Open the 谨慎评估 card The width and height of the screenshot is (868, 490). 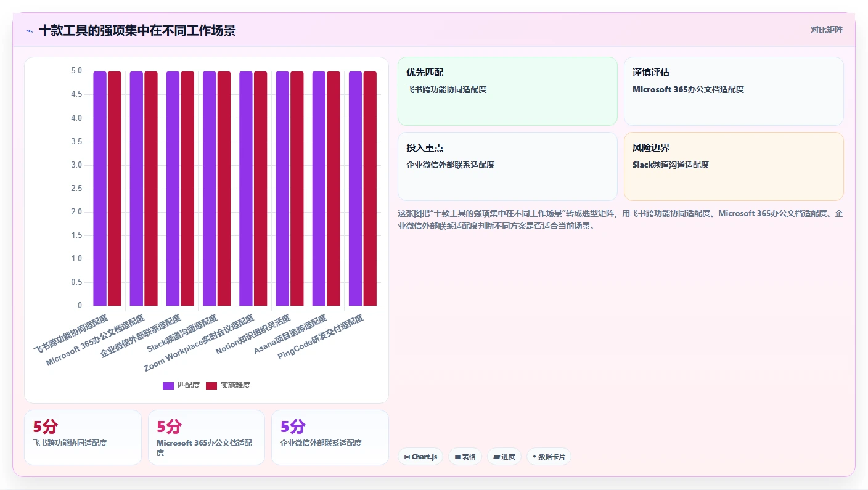(x=734, y=91)
